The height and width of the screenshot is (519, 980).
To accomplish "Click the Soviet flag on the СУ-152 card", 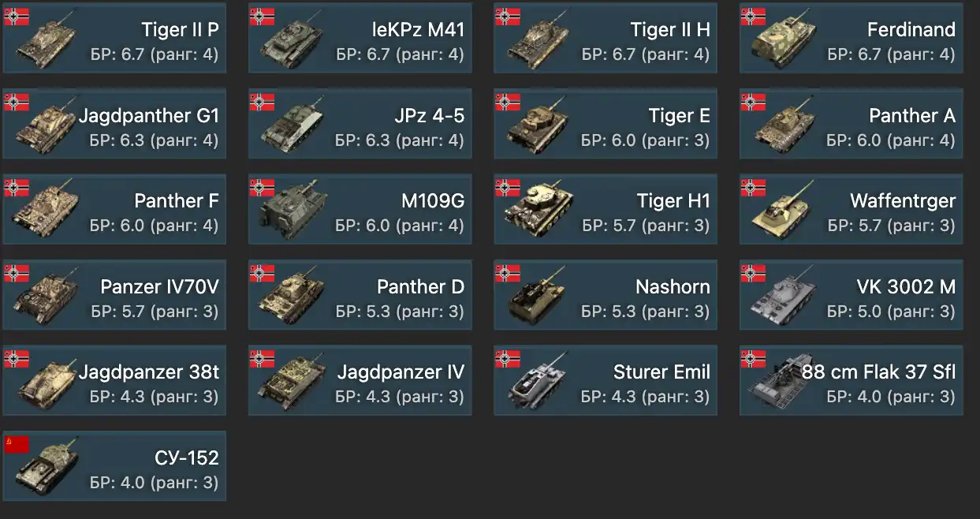I will coord(17,443).
